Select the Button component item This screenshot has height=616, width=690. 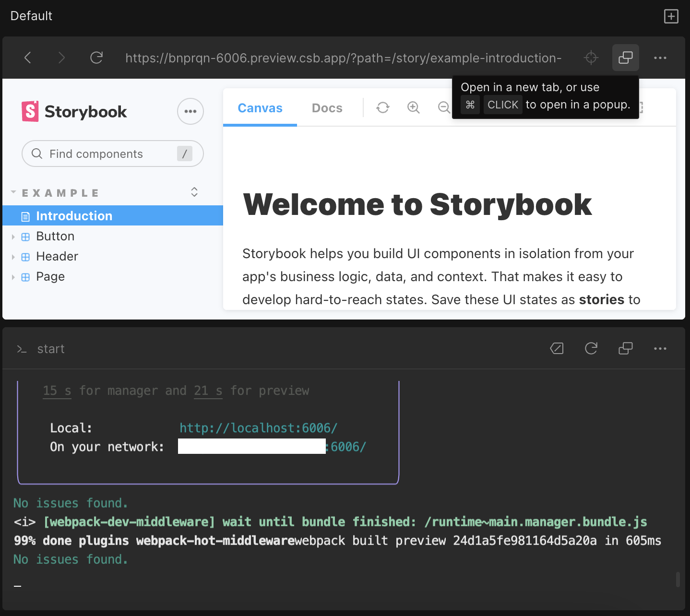point(55,237)
